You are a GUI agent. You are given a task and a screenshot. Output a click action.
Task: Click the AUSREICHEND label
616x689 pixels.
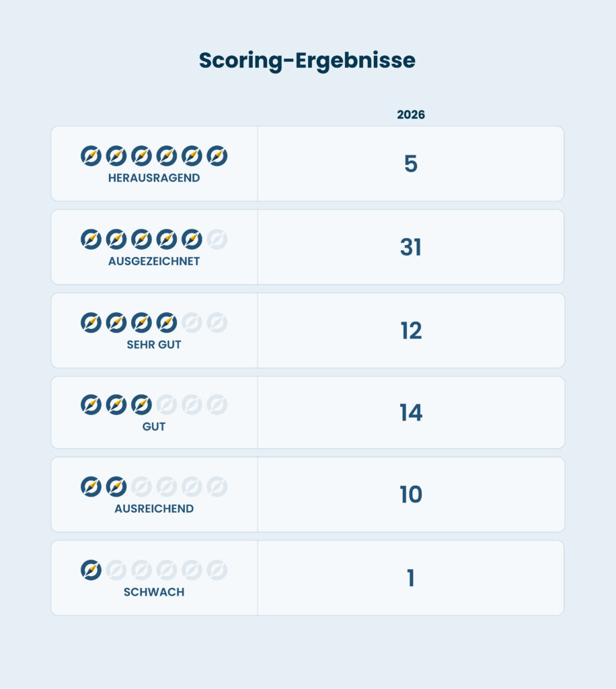154,509
